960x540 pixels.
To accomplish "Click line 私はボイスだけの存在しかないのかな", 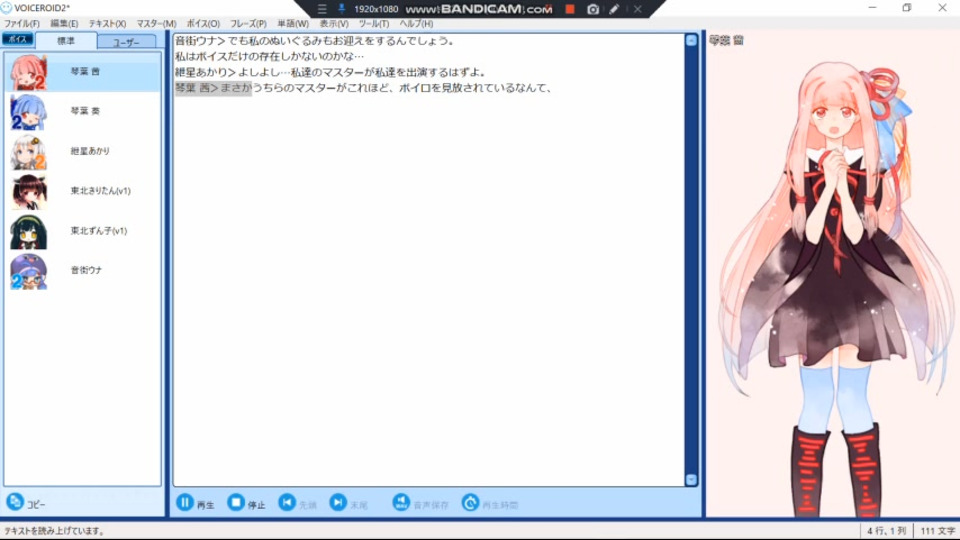I will coord(269,56).
